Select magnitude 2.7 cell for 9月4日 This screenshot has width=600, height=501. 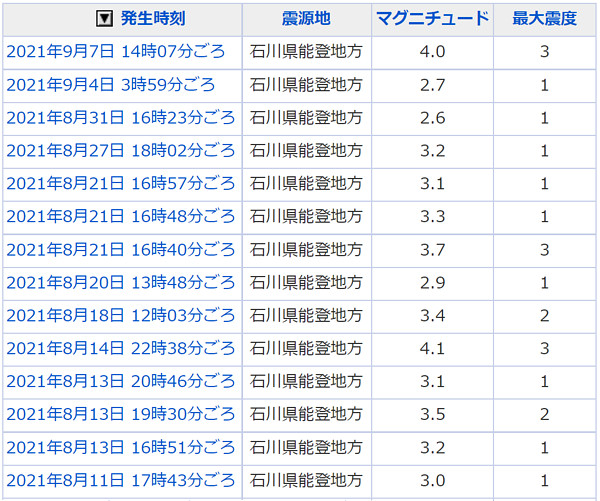tap(432, 86)
